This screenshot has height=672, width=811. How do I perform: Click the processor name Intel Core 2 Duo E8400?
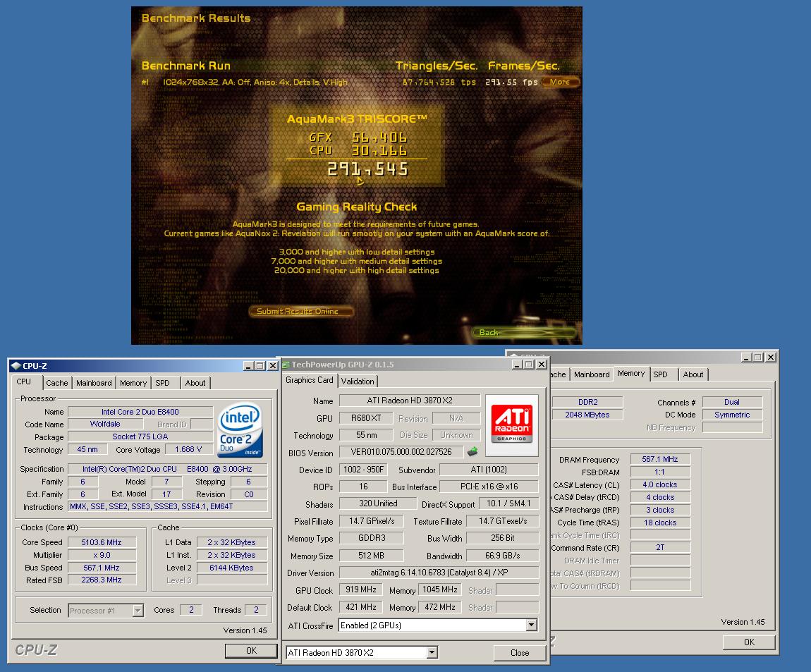(x=140, y=412)
